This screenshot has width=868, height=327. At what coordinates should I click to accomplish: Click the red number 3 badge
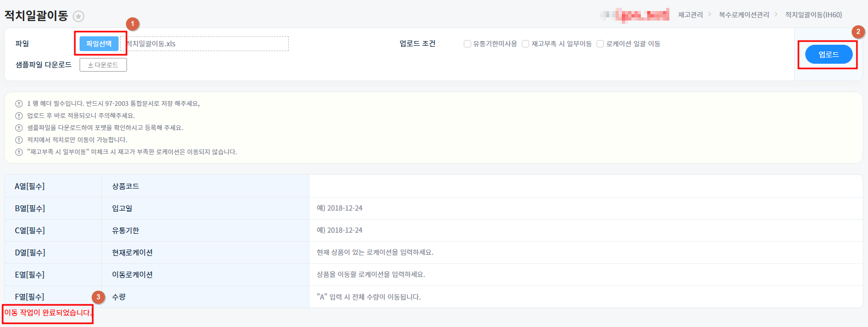coord(98,297)
